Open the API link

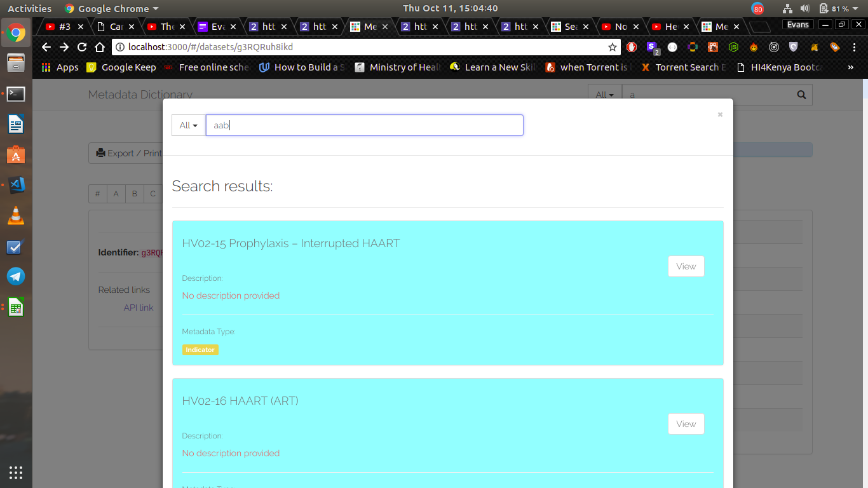(x=139, y=308)
